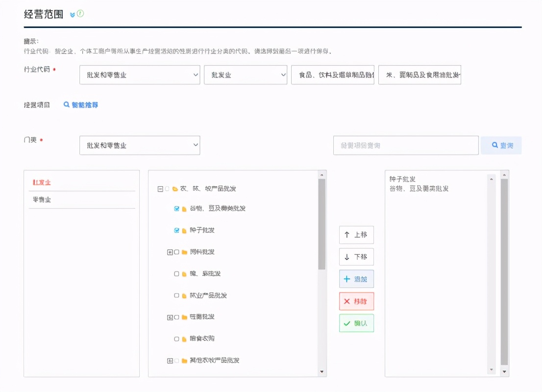
Task: Check the box in the row below 牲畜批发
Action: (176, 339)
